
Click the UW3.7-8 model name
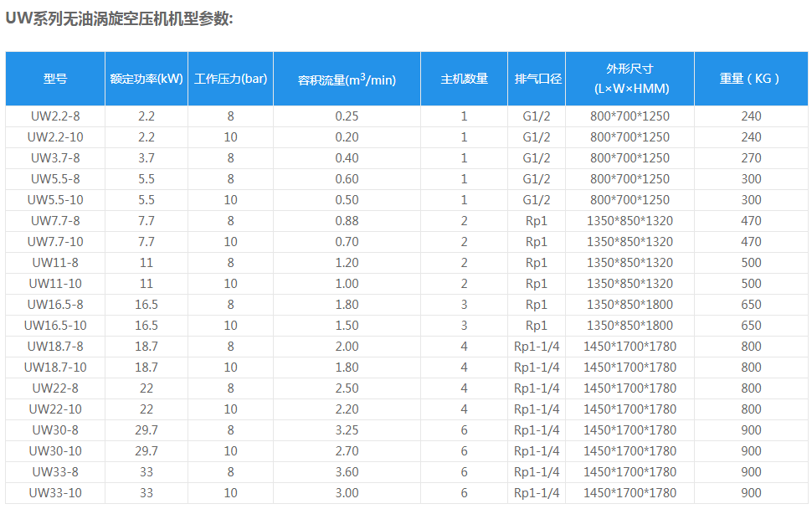point(55,158)
